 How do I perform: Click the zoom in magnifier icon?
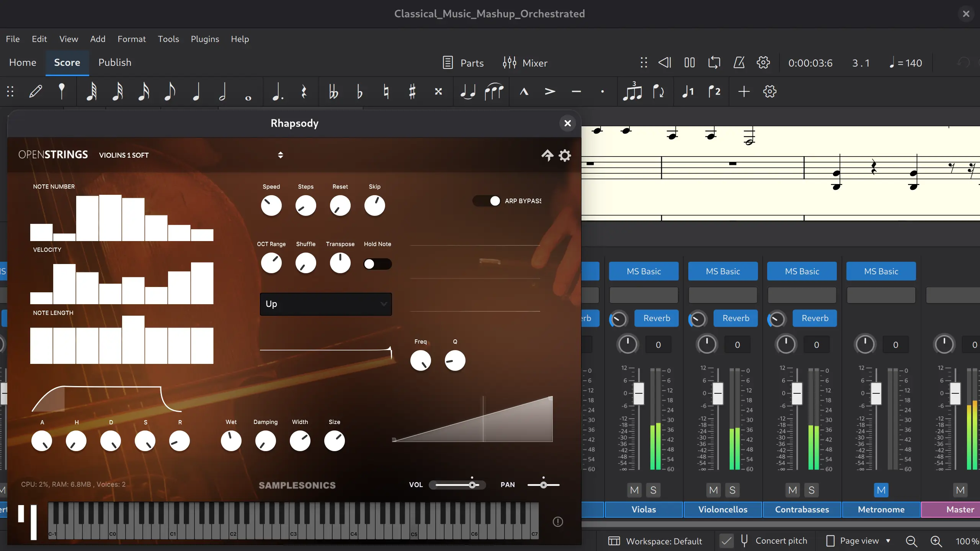click(x=936, y=541)
